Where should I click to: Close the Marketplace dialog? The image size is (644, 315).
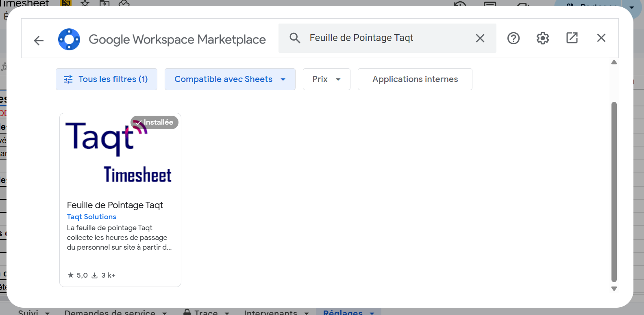(x=601, y=38)
